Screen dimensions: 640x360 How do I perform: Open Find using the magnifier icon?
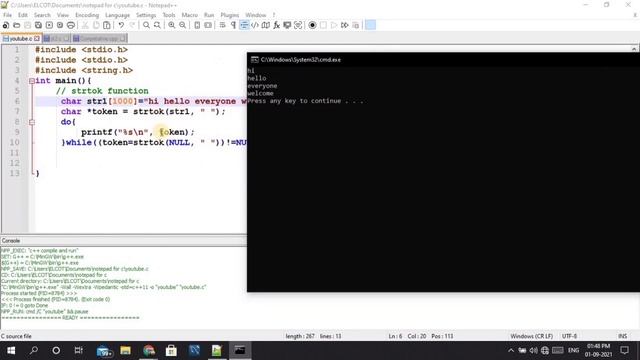click(x=146, y=25)
